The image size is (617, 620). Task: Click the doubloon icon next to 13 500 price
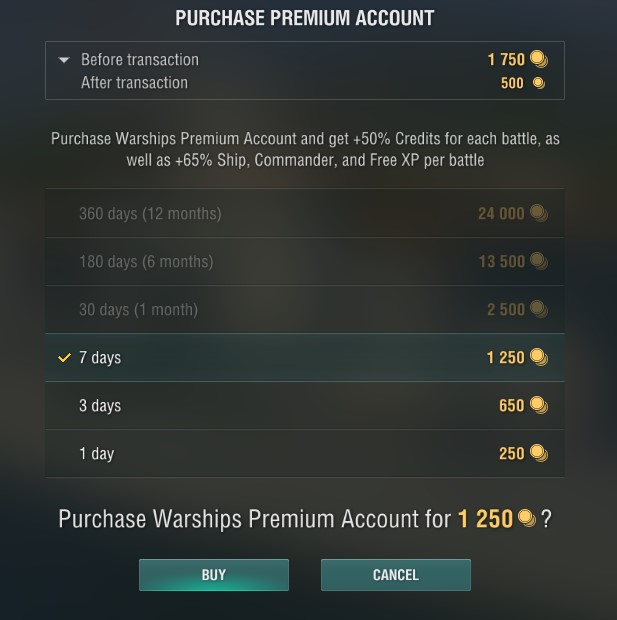point(539,261)
